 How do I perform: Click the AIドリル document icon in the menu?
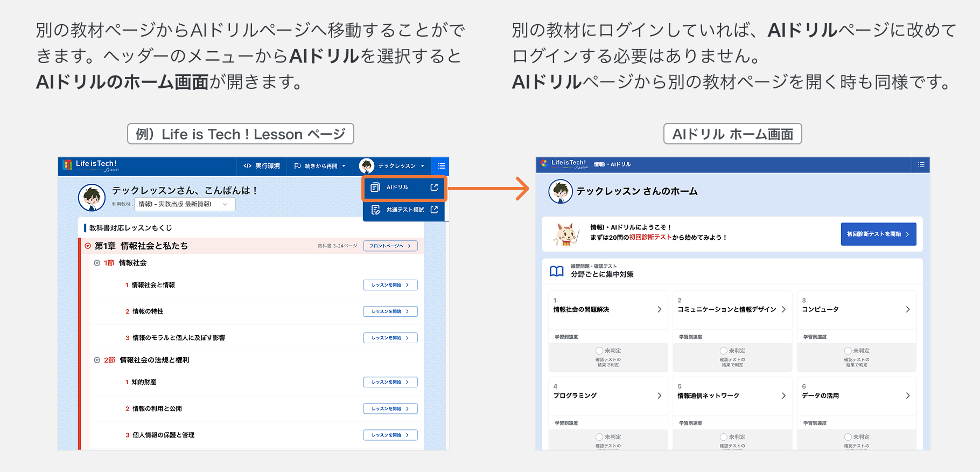click(375, 188)
